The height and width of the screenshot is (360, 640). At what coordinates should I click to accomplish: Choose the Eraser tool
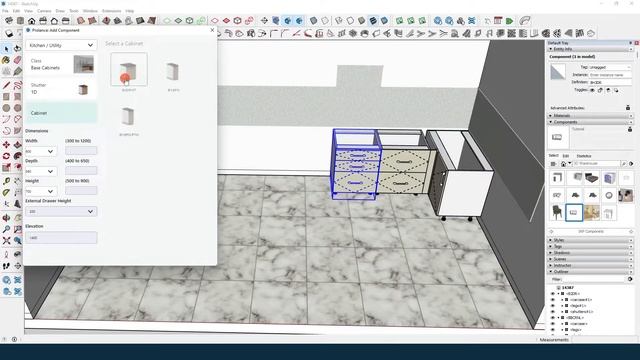coord(18,60)
